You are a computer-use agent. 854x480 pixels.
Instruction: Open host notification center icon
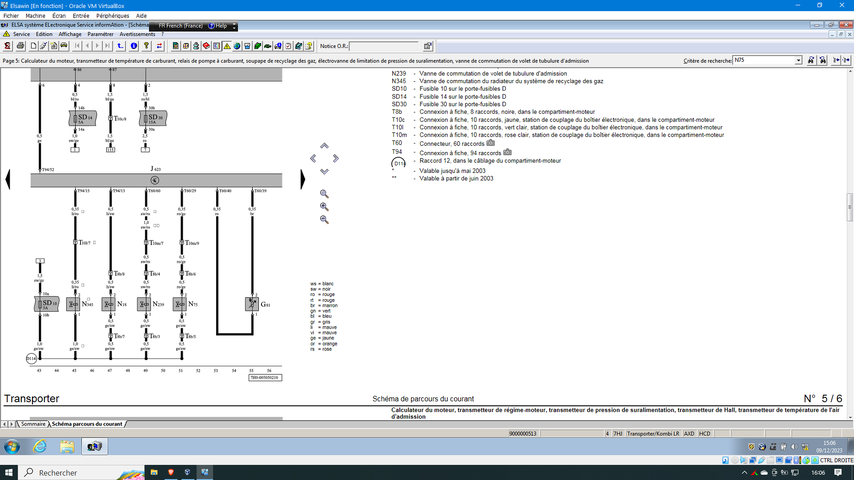[x=838, y=472]
